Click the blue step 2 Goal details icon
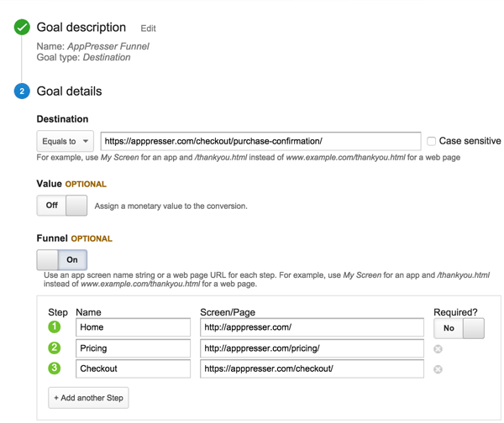The height and width of the screenshot is (423, 504). point(22,91)
